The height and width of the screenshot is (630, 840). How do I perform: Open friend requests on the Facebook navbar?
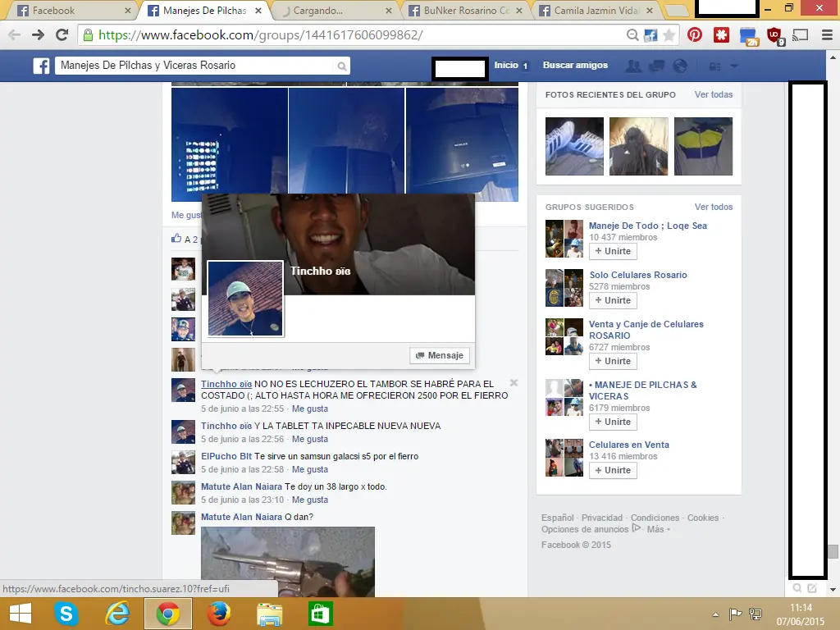click(x=634, y=66)
